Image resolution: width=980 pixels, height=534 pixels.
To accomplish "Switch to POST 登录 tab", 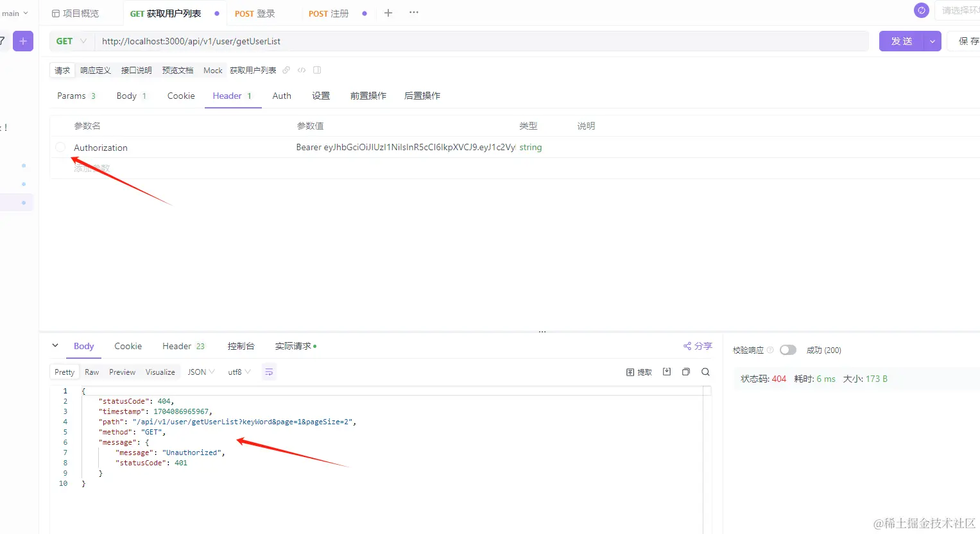I will (x=255, y=13).
